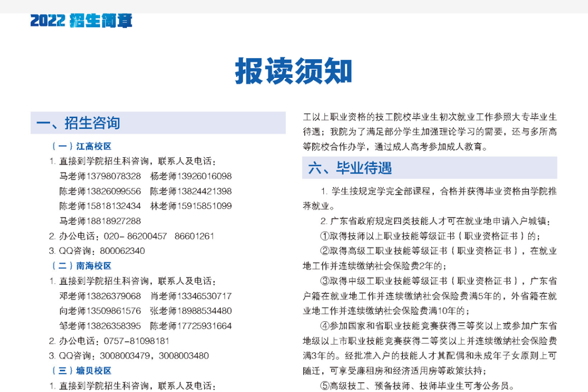The width and height of the screenshot is (588, 392).
Task: Click line 等院校合作办学，通过成人高考
Action: pyautogui.click(x=396, y=146)
